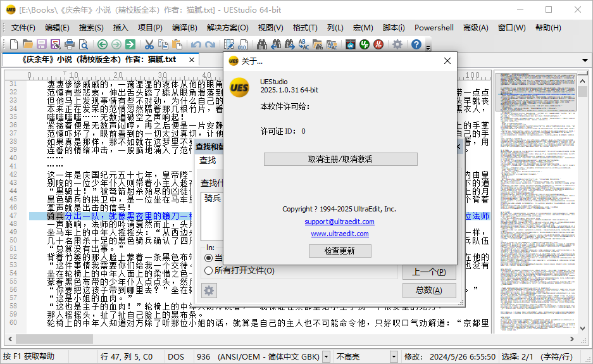Click the Save file toolbar icon

coord(42,44)
